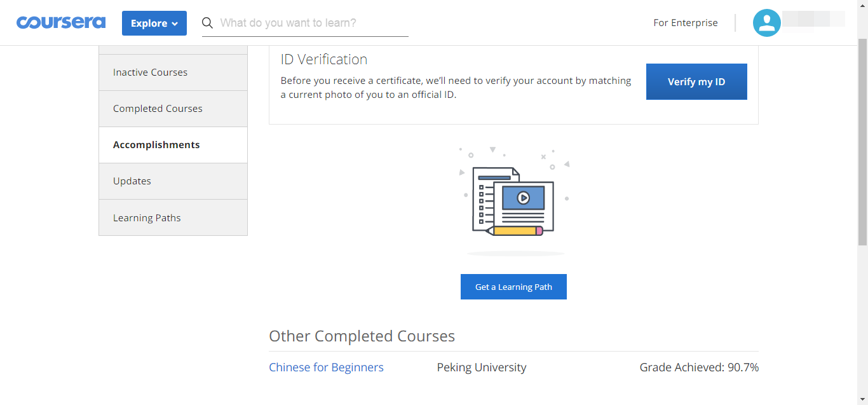The image size is (868, 405).
Task: Click the search magnifier icon
Action: (x=207, y=23)
